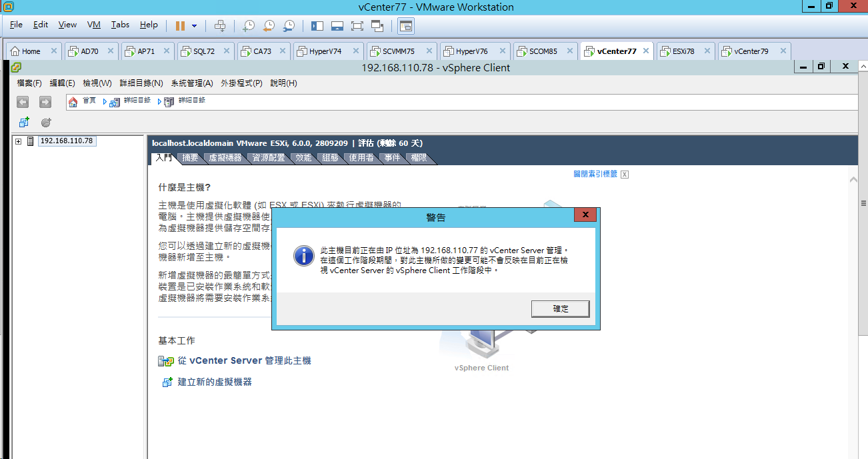Viewport: 868px width, 459px height.
Task: Open the 使用者 users tab
Action: pyautogui.click(x=362, y=159)
